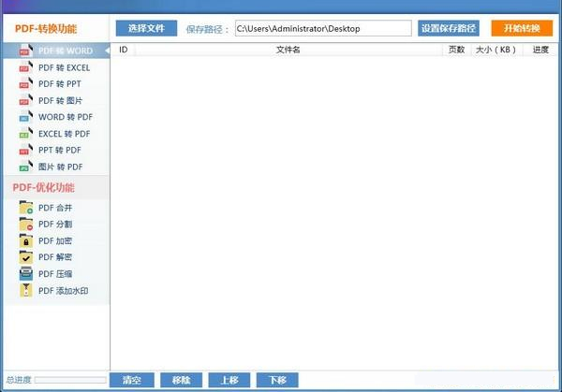Choose PDF 解密 function

[x=56, y=257]
